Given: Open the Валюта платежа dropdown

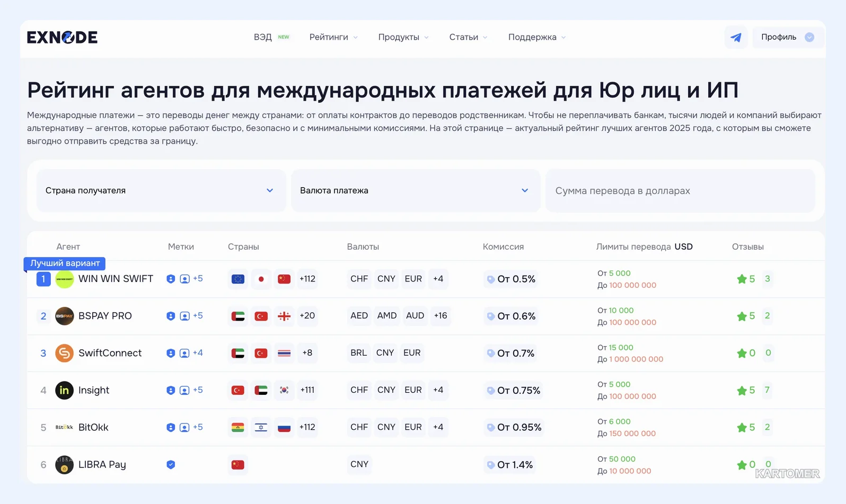Looking at the screenshot, I should 416,191.
